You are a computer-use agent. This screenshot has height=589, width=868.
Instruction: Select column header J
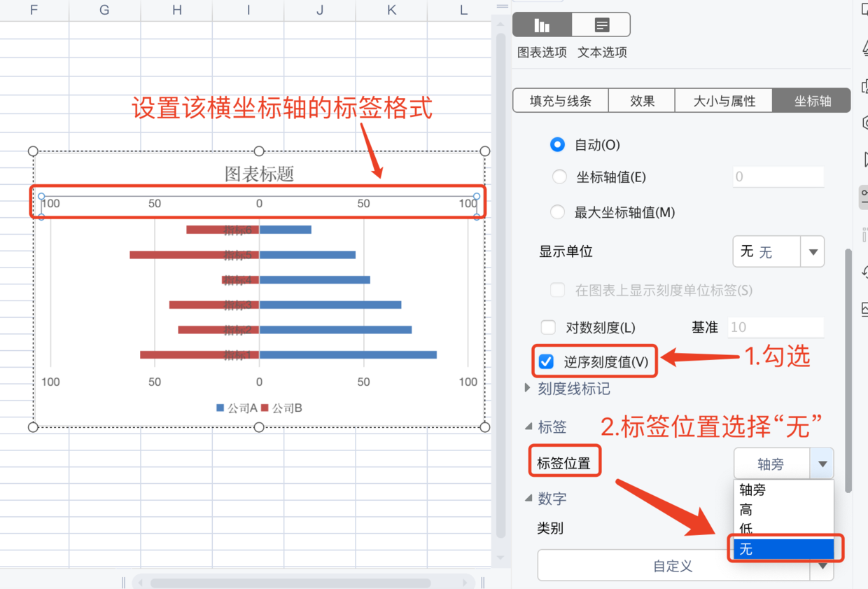[x=320, y=10]
